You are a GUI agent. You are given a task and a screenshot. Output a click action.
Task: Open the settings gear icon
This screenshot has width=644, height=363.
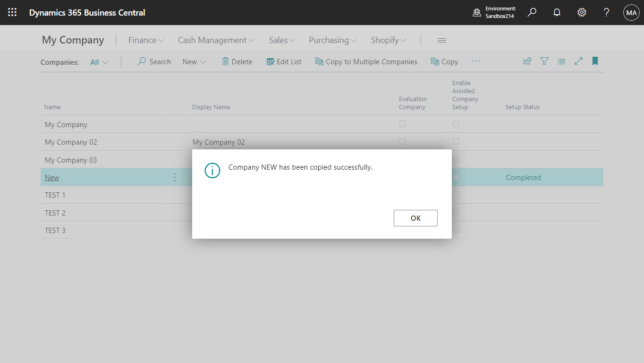point(581,12)
